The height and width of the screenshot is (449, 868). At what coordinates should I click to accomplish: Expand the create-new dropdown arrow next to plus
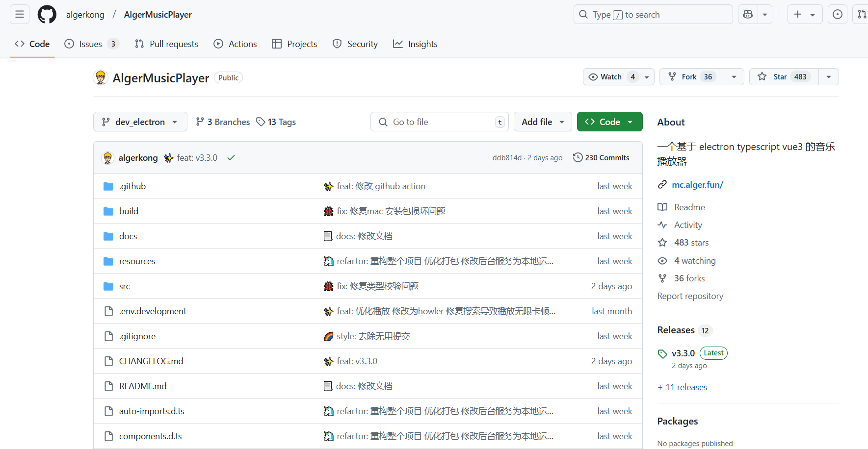coord(813,15)
